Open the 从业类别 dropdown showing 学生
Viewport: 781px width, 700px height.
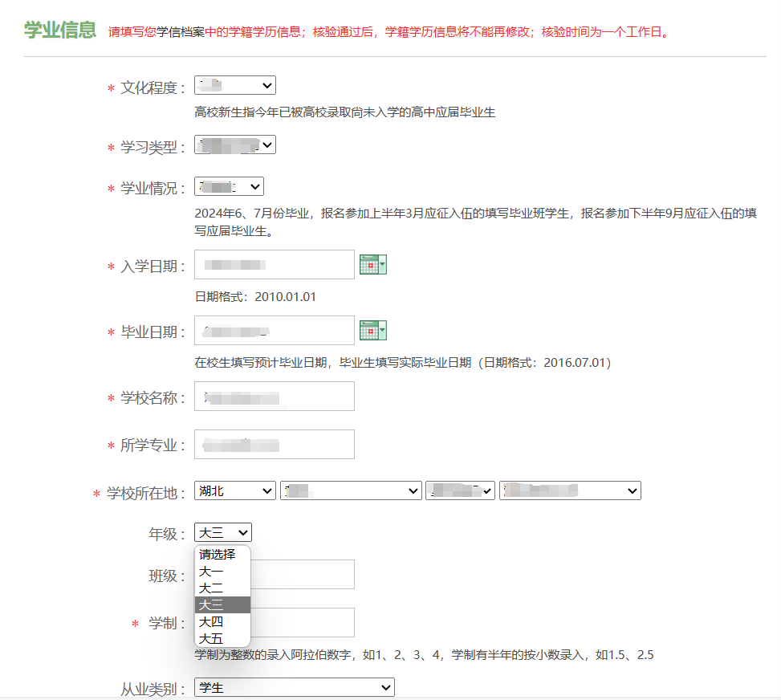(x=293, y=686)
